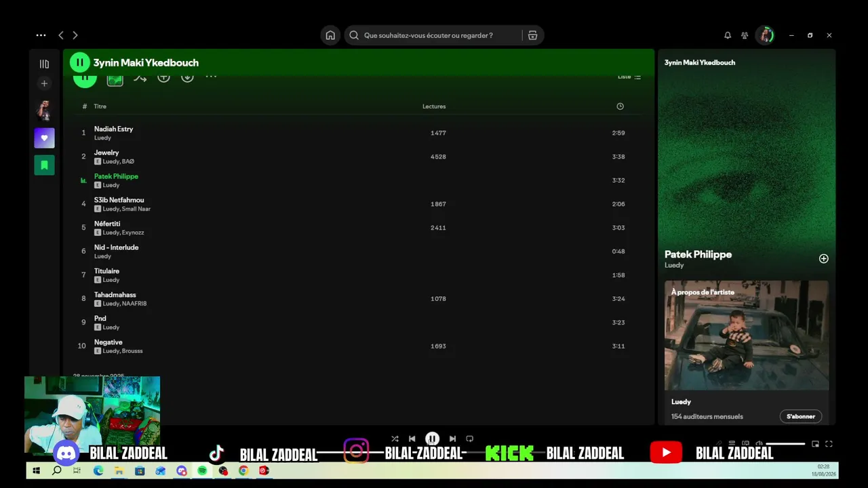The height and width of the screenshot is (488, 868).
Task: Add Patek Philippe to Liked Songs
Action: coord(824,258)
